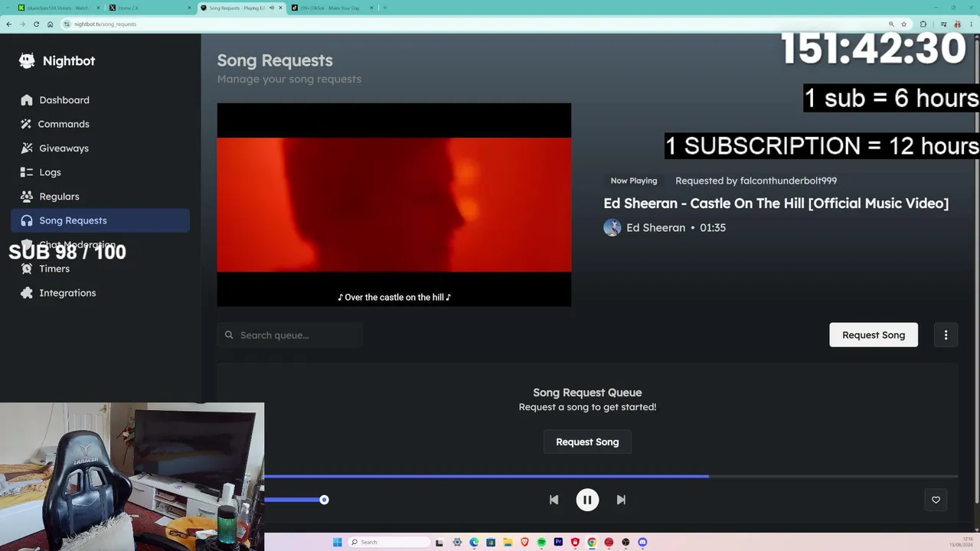This screenshot has width=980, height=551.
Task: Click the song progress bar
Action: click(x=611, y=477)
